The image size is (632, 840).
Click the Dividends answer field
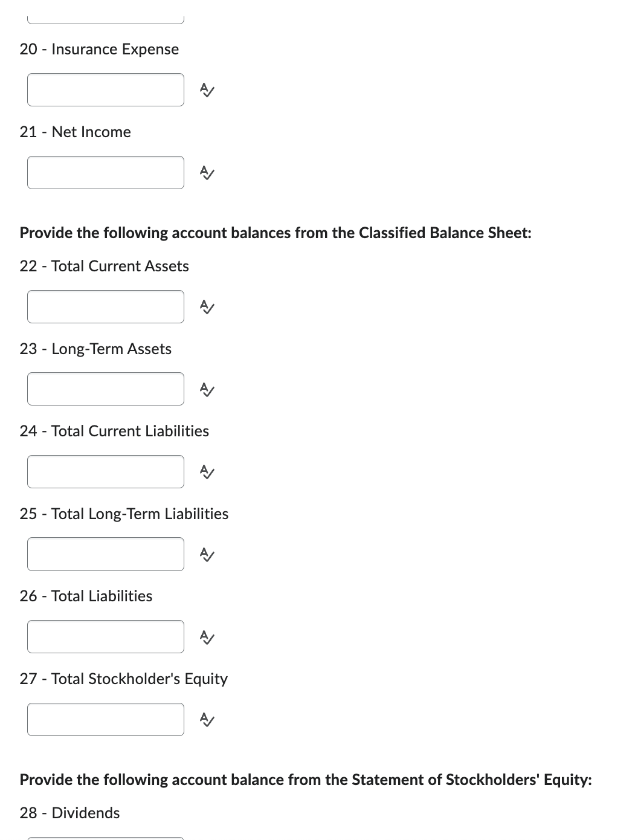click(x=105, y=839)
